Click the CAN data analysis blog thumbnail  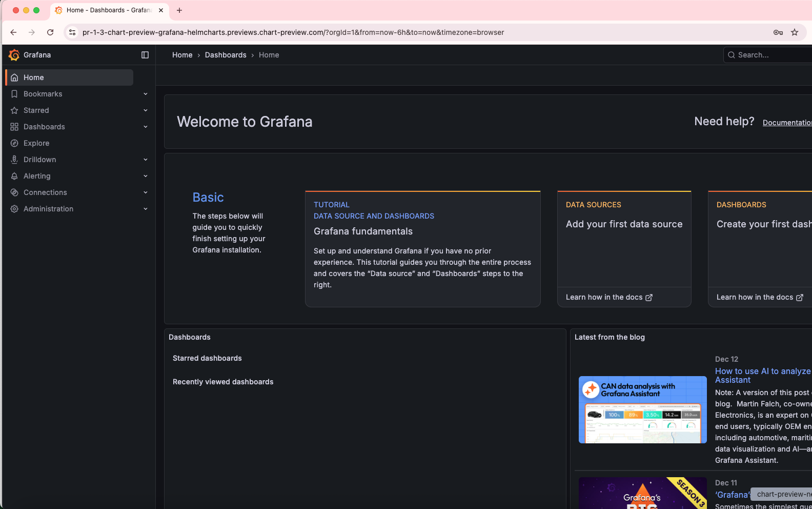click(x=643, y=410)
